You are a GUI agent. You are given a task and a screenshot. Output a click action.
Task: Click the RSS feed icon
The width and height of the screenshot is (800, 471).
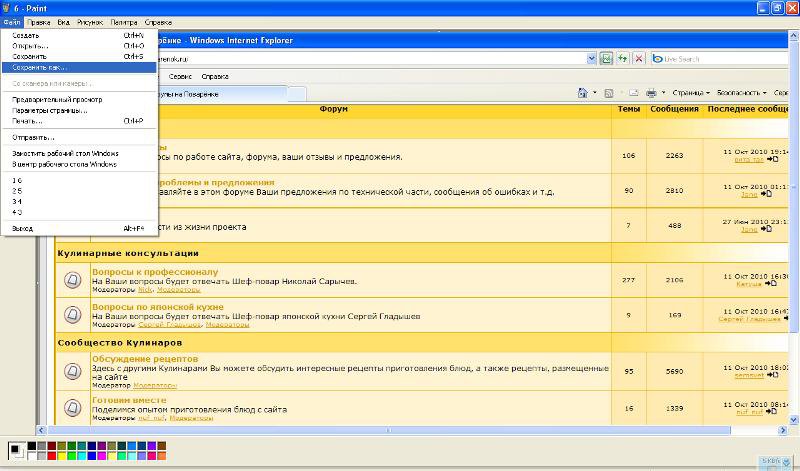pos(608,93)
